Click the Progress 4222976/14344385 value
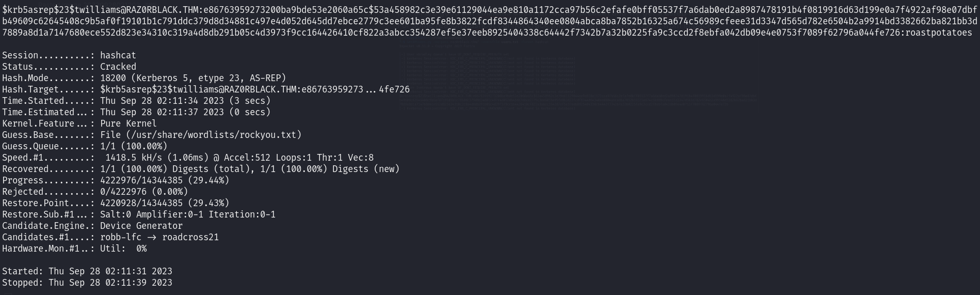The height and width of the screenshot is (295, 980). point(165,180)
